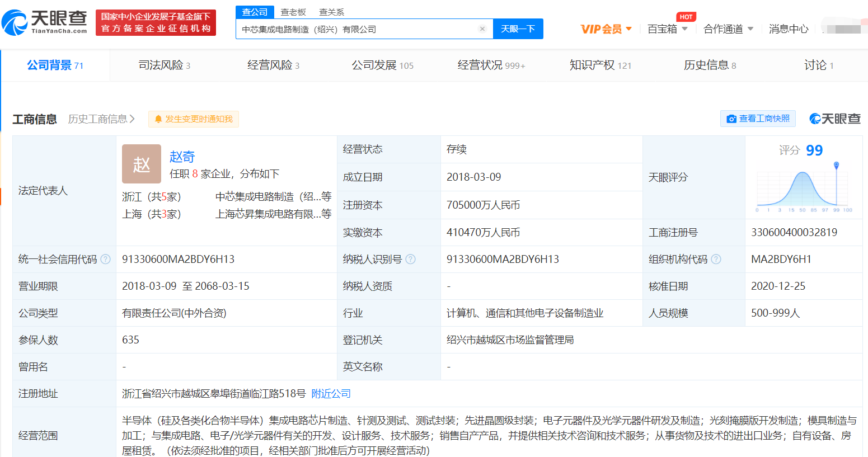868x457 pixels.
Task: Click the 组织机构代码 value MA2BDY6H1
Action: pos(781,260)
